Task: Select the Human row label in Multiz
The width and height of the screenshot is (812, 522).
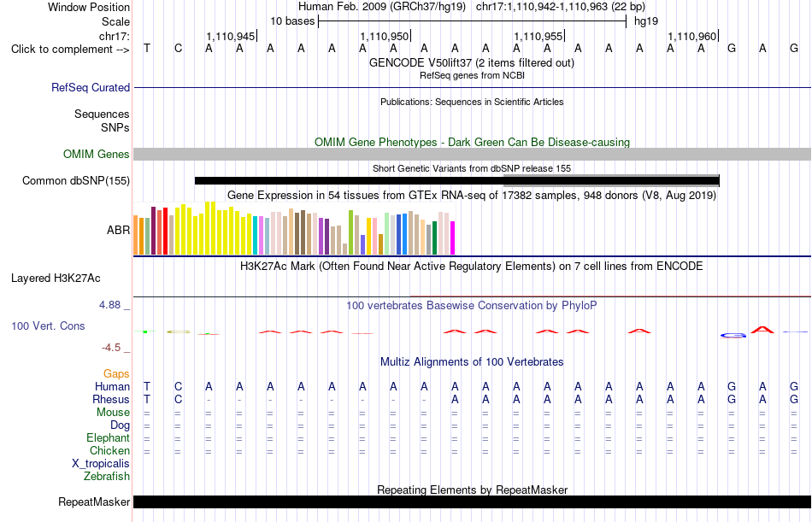Action: [112, 387]
